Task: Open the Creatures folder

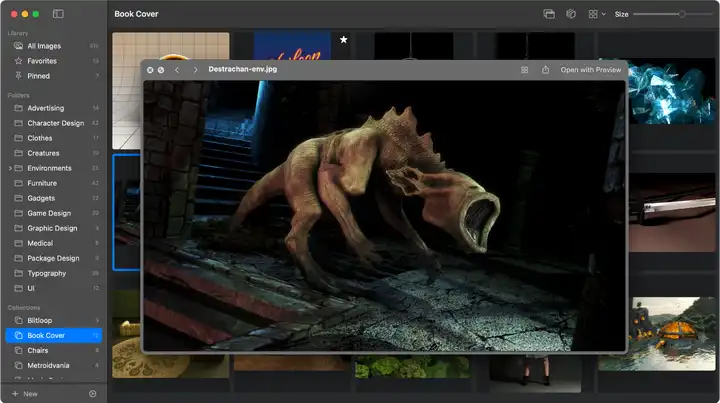Action: pyautogui.click(x=54, y=153)
